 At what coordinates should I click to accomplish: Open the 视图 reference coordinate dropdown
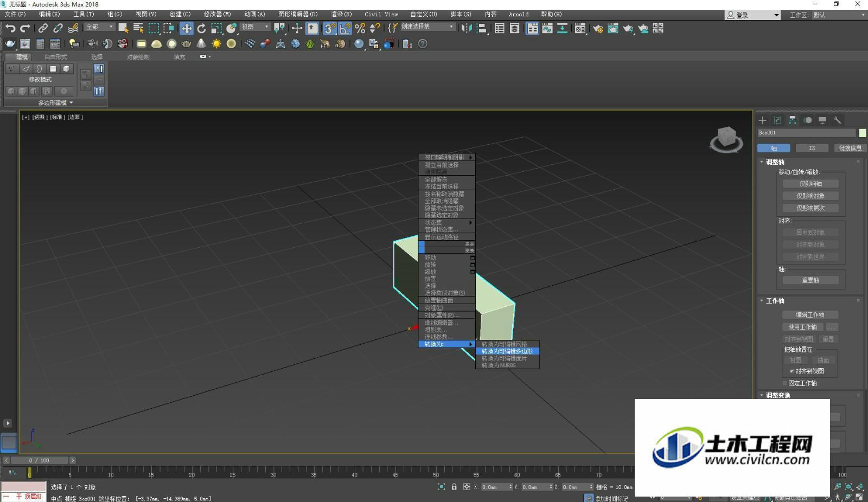coord(255,27)
